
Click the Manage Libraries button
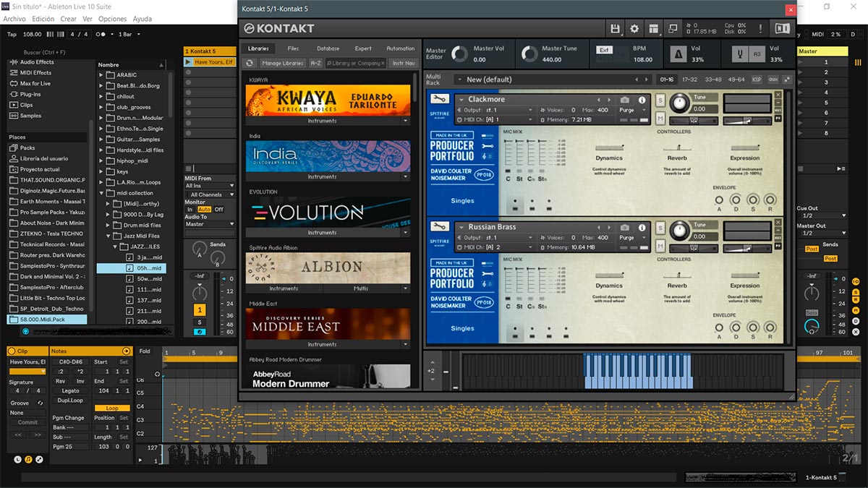(282, 63)
